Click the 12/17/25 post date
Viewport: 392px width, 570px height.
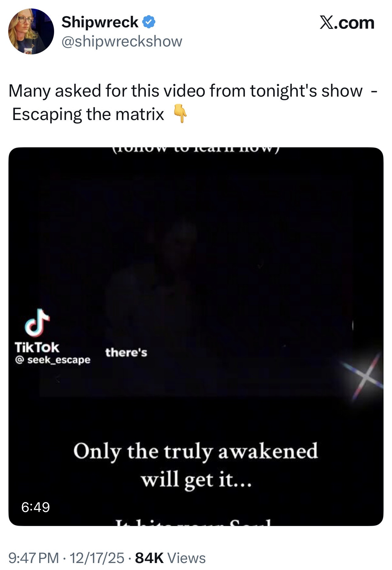point(97,558)
